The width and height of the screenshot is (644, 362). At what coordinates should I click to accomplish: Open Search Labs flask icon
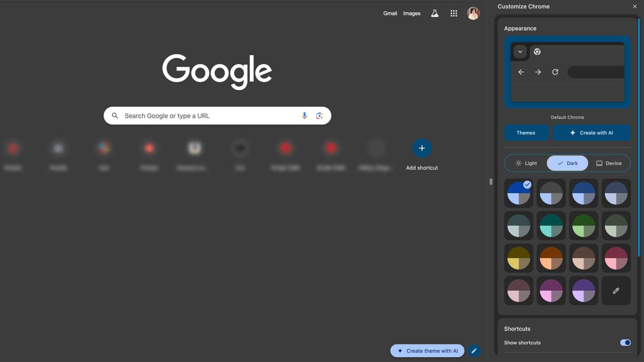tap(435, 13)
